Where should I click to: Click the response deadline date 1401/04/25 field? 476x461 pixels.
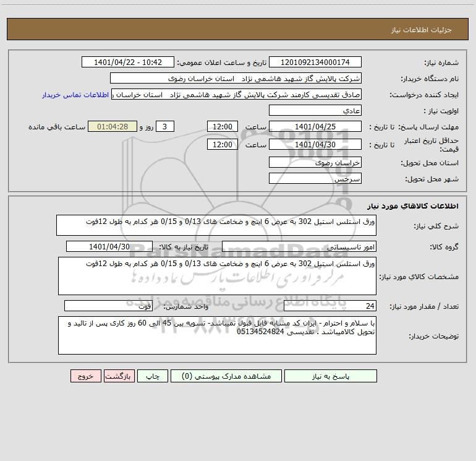[315, 126]
